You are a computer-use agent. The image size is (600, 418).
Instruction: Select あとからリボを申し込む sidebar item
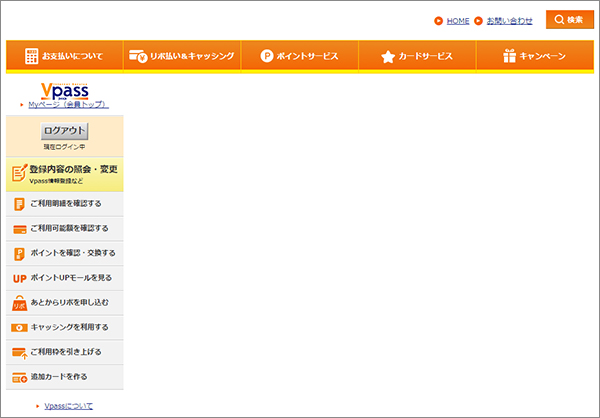tap(65, 303)
